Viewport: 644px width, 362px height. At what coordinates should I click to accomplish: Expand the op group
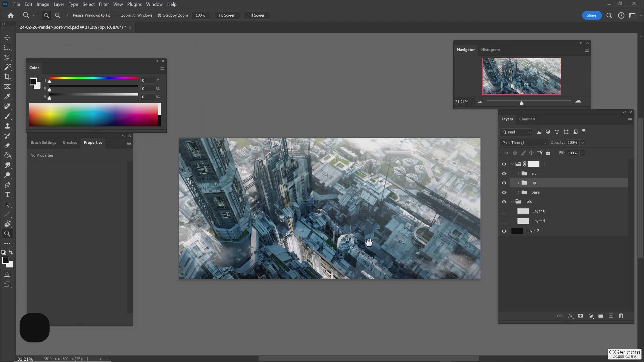pos(518,183)
